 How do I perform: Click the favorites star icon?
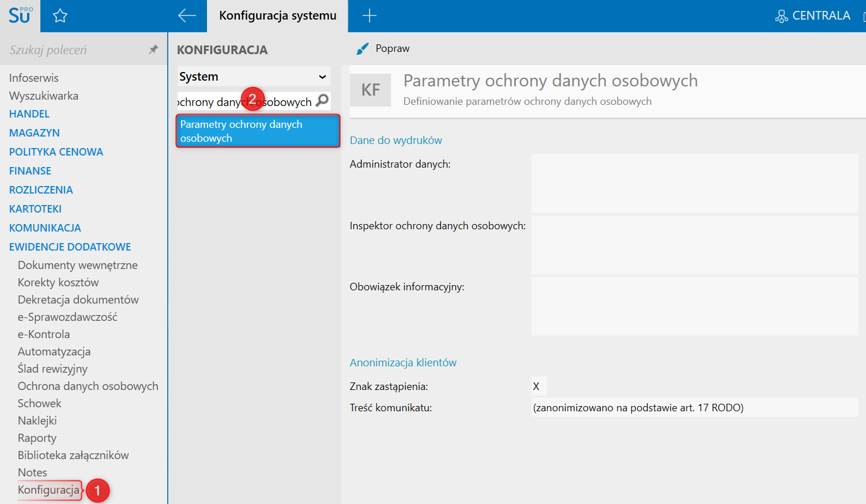[x=60, y=16]
